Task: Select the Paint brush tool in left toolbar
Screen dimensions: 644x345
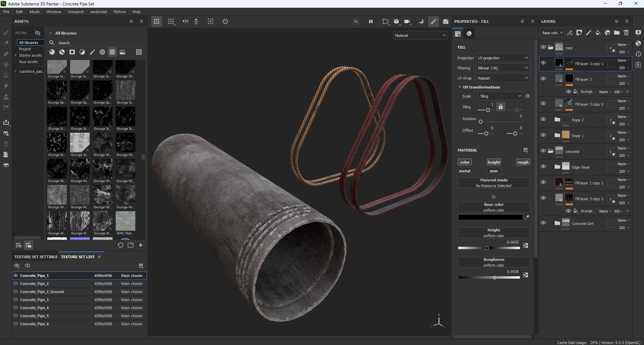Action: coord(6,33)
